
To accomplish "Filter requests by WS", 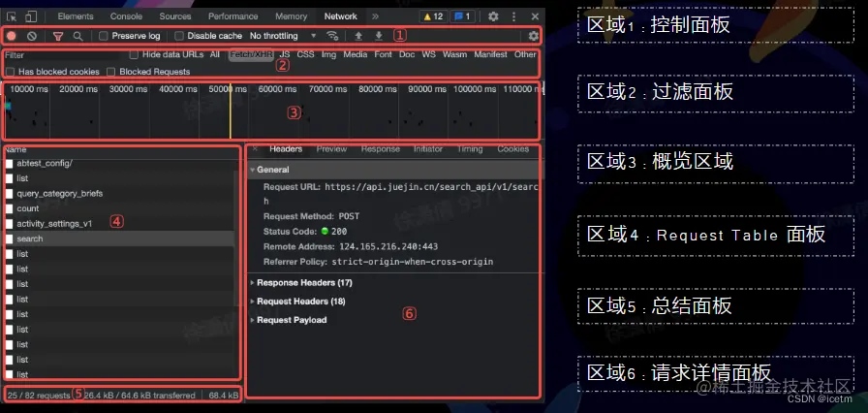I will [x=429, y=55].
